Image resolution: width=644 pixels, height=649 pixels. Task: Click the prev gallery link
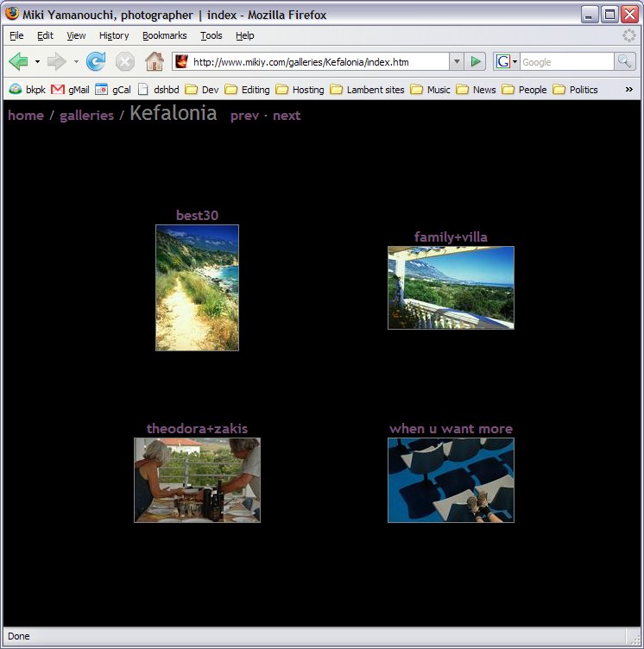tap(244, 116)
